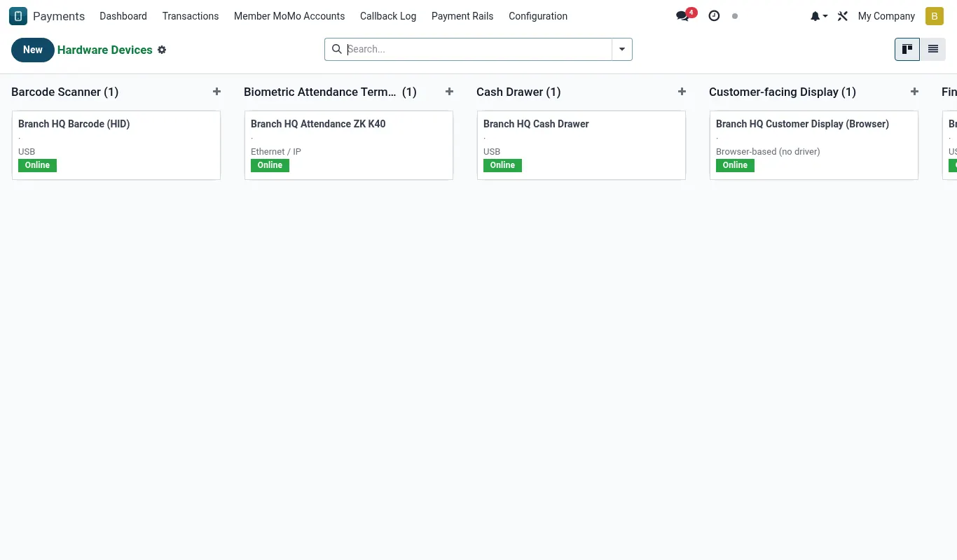Screen dimensions: 957x560
Task: Click the Online status badge on Barcode card
Action: click(x=37, y=165)
